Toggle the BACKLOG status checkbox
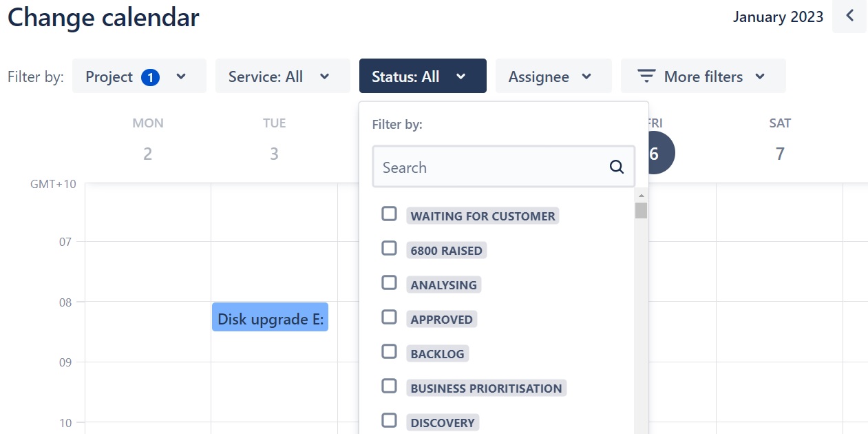 tap(390, 351)
